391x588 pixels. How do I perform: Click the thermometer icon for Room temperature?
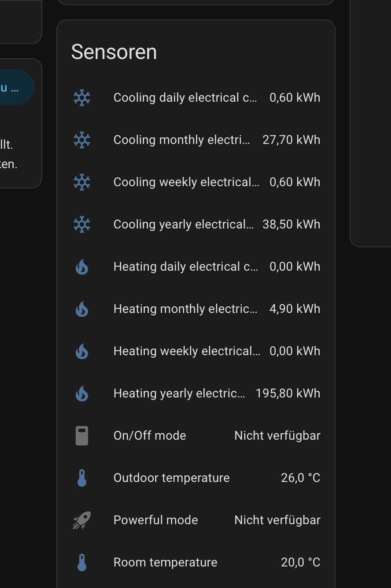click(82, 562)
